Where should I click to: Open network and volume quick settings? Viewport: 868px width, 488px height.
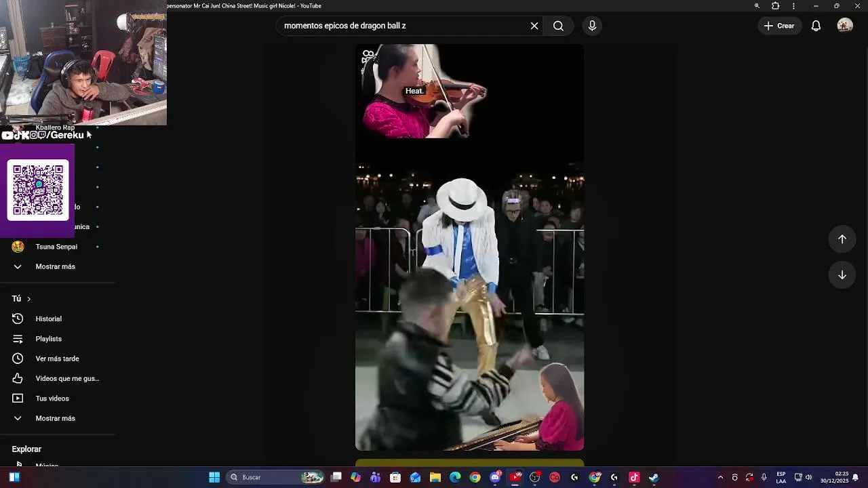pyautogui.click(x=803, y=477)
